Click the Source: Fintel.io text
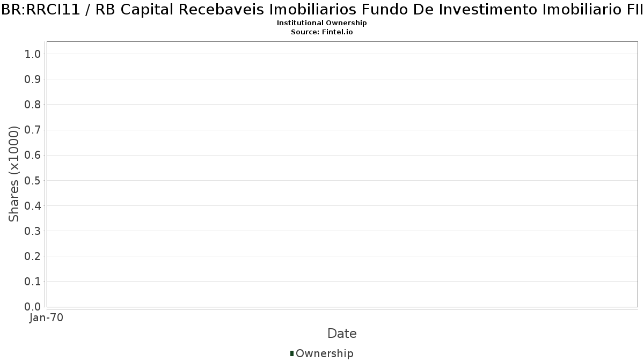This screenshot has height=362, width=644. [322, 32]
